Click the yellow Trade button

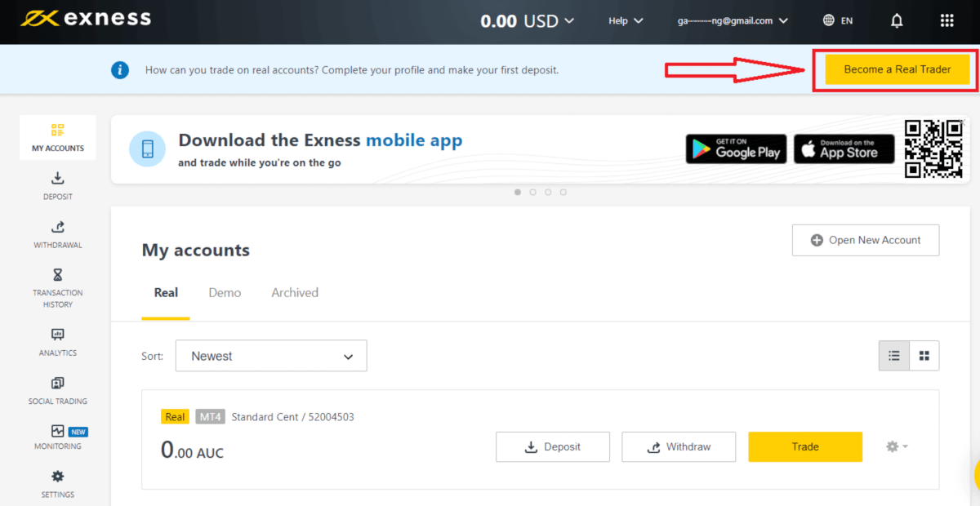(x=805, y=447)
